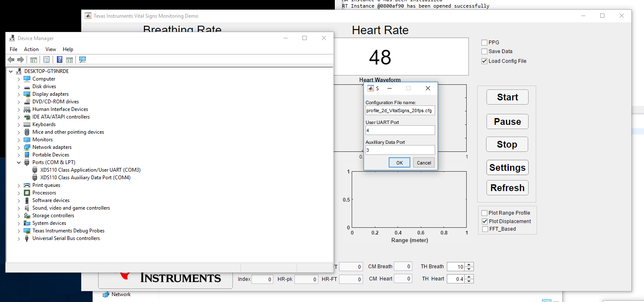Click the Sound, video and game controllers icon
This screenshot has height=302, width=644.
point(27,208)
